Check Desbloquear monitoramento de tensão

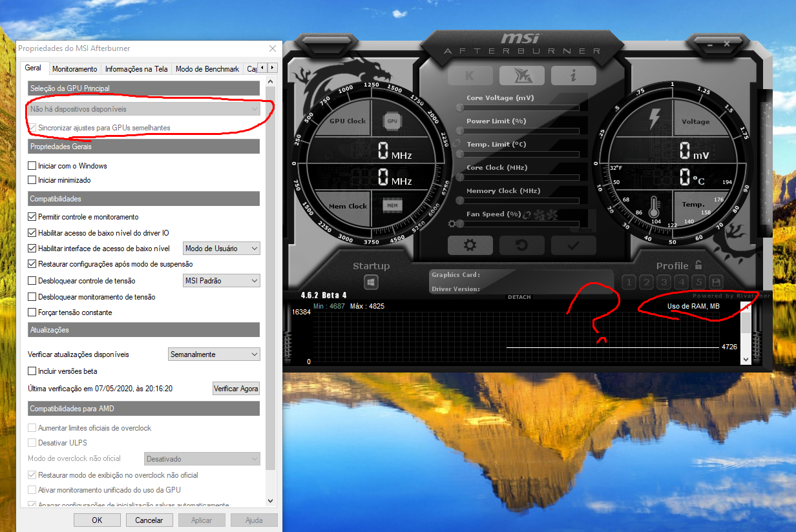32,297
